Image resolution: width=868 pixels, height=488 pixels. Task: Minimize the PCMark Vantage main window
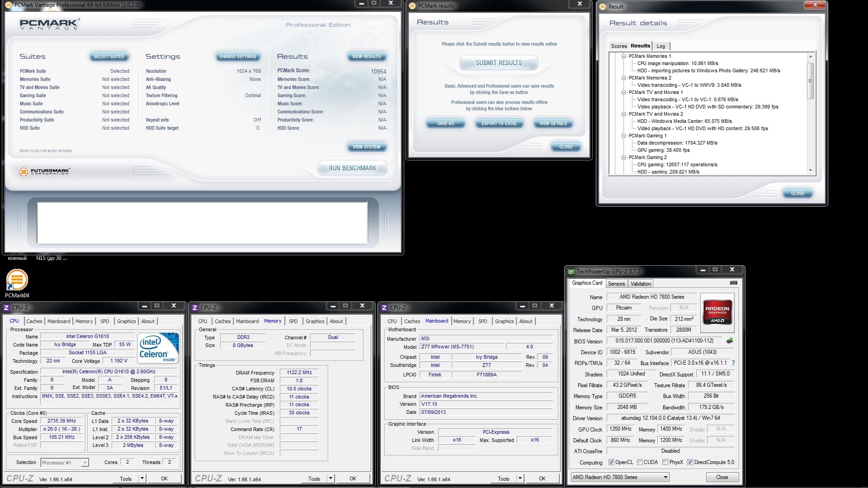click(x=361, y=3)
